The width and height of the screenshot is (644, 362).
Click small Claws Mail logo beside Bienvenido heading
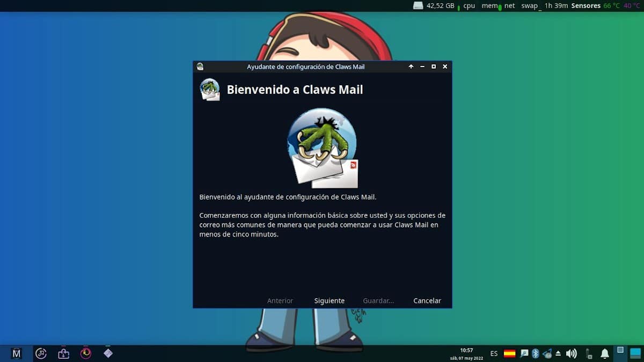coord(210,90)
